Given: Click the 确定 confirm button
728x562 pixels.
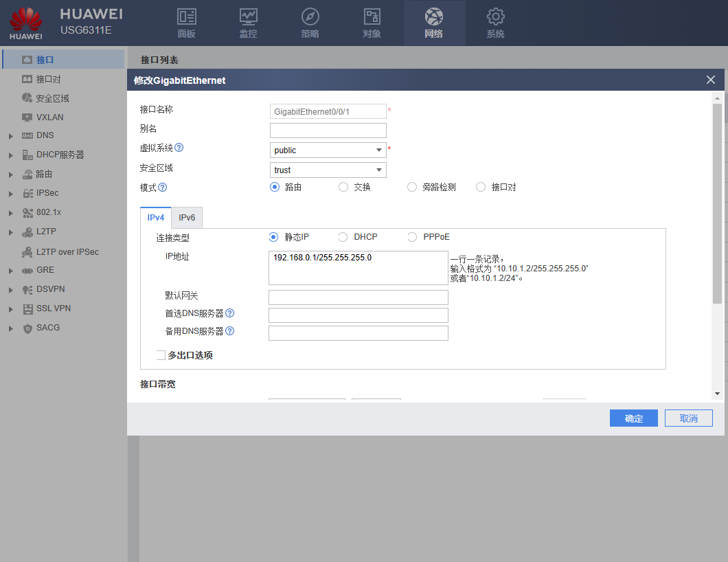Looking at the screenshot, I should 633,418.
